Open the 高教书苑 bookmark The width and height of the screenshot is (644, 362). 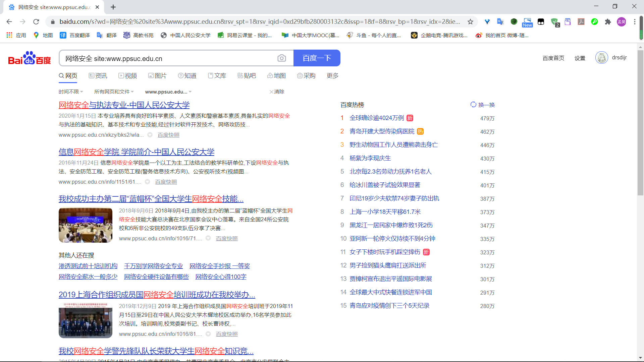pyautogui.click(x=139, y=35)
